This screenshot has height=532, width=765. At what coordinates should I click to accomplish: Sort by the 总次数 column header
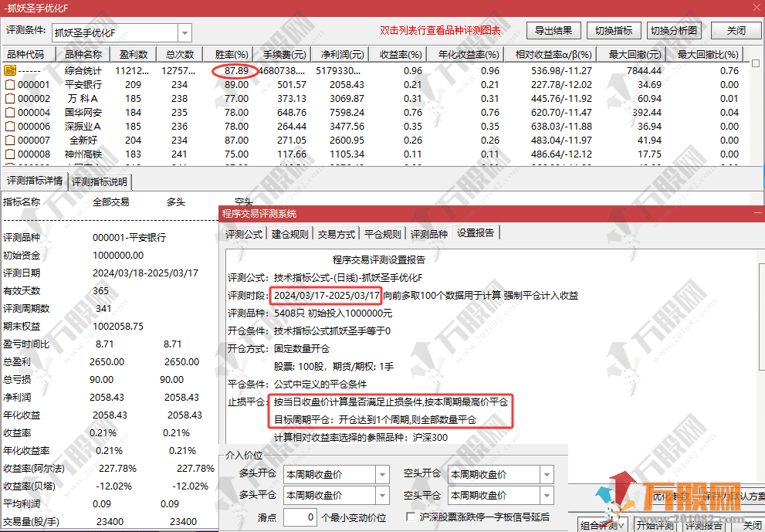[x=180, y=54]
